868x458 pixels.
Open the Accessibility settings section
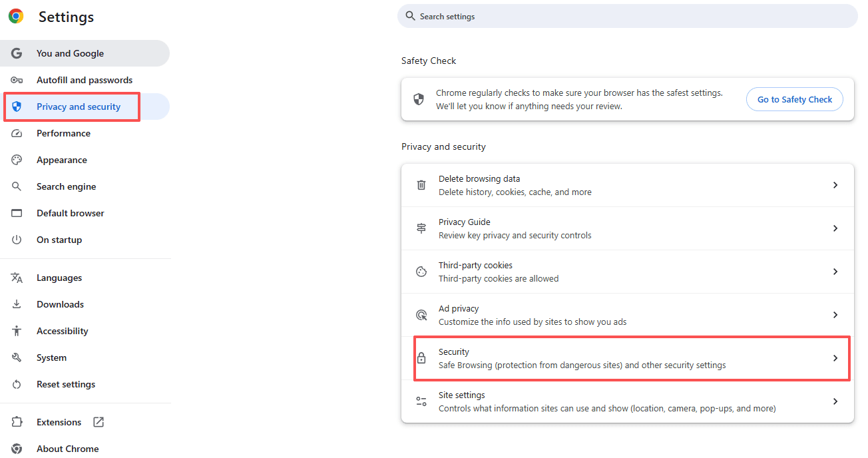[x=85, y=331]
